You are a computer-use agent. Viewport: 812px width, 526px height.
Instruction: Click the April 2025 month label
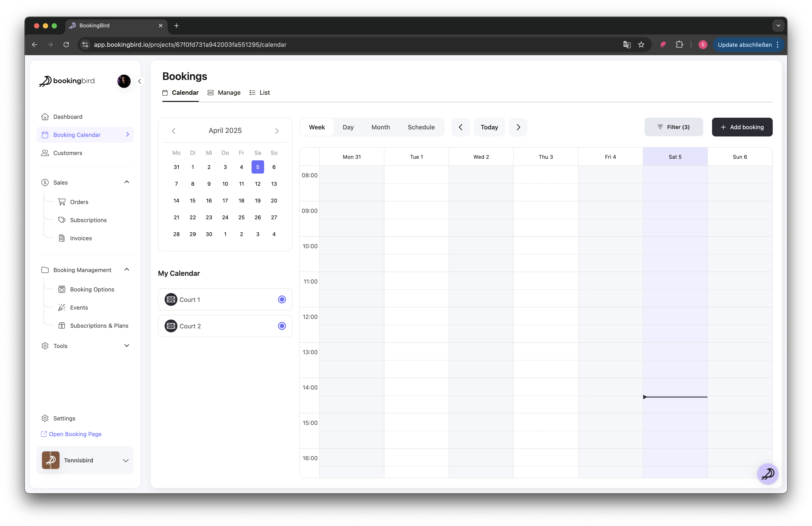click(225, 131)
